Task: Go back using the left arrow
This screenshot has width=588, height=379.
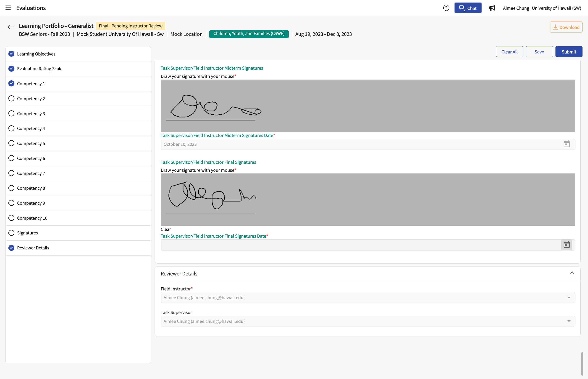Action: (11, 27)
